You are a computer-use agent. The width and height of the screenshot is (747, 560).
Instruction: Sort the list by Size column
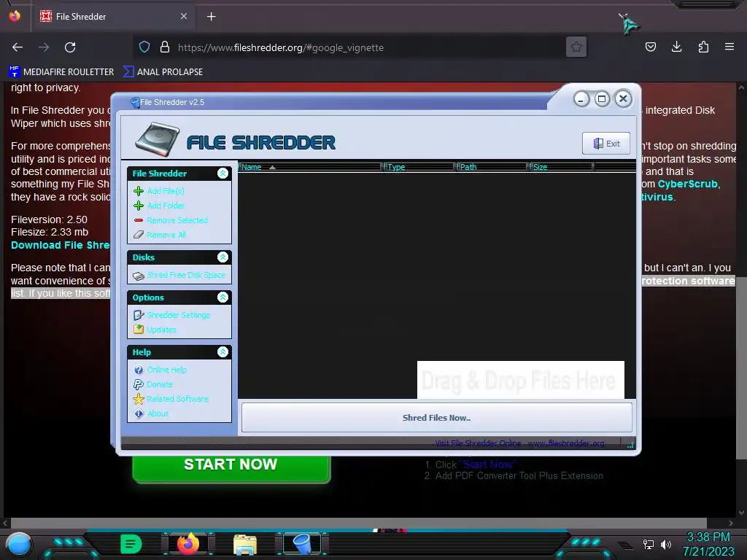point(561,167)
